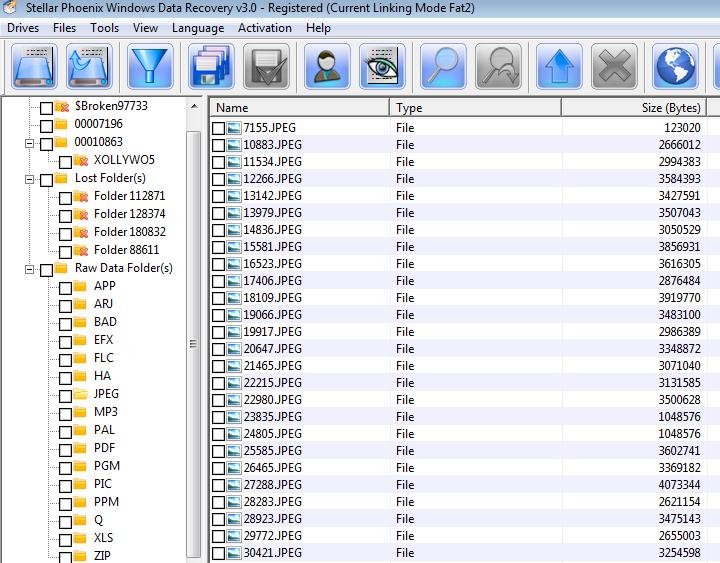Click the drive with arrow resume-scan icon
This screenshot has height=563, width=720.
point(90,66)
